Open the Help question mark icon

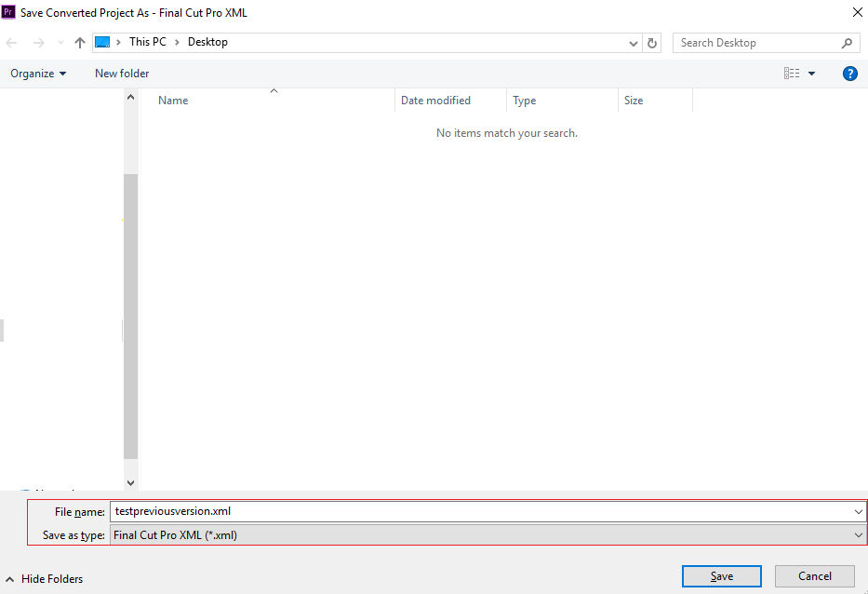[x=849, y=73]
